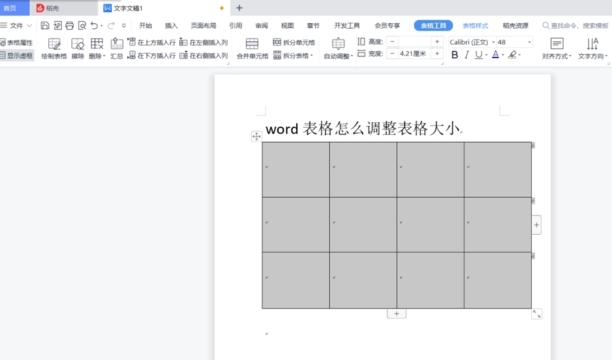This screenshot has width=612, height=360.
Task: Decrease column width with minus button
Action: pyautogui.click(x=392, y=53)
